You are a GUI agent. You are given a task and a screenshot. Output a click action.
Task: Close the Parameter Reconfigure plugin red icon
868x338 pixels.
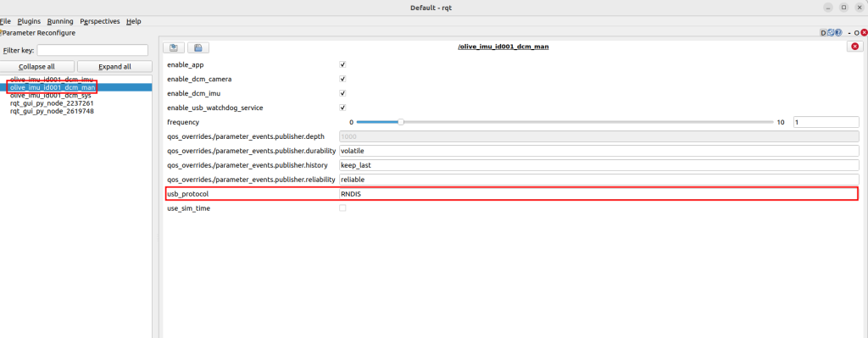point(864,33)
